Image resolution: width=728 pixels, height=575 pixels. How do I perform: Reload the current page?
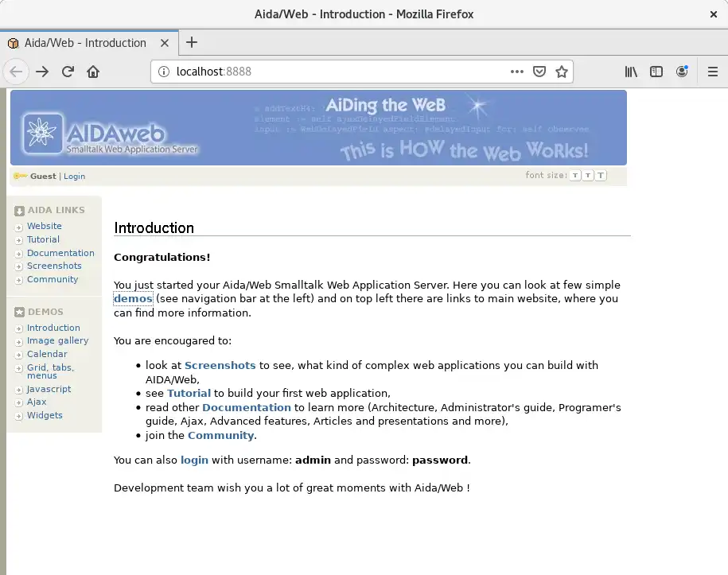click(x=68, y=72)
